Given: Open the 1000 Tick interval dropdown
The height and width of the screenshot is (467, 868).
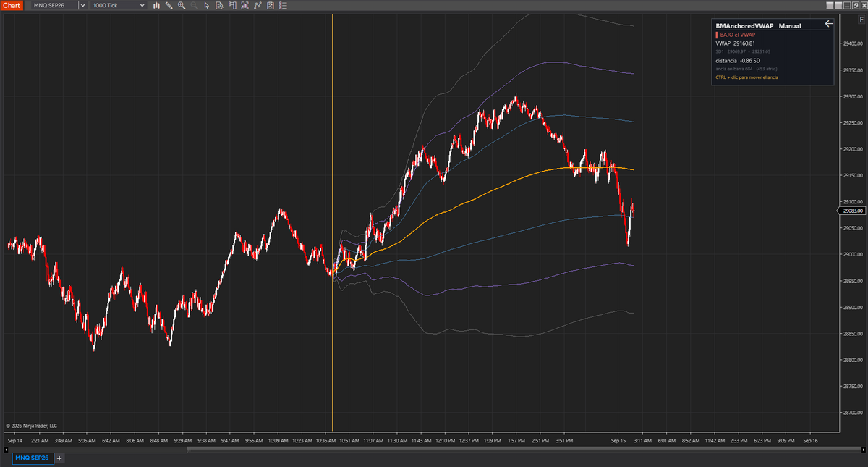Looking at the screenshot, I should [118, 5].
